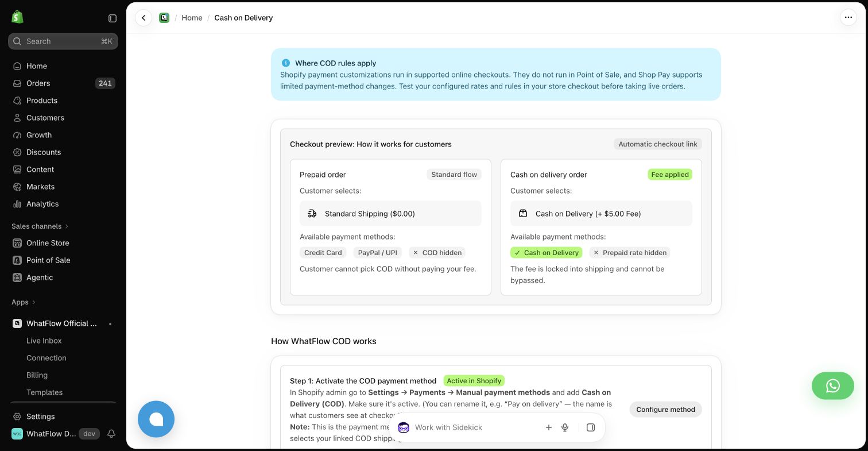Toggle the sidebar collapse icon
Image resolution: width=868 pixels, height=451 pixels.
tap(113, 18)
